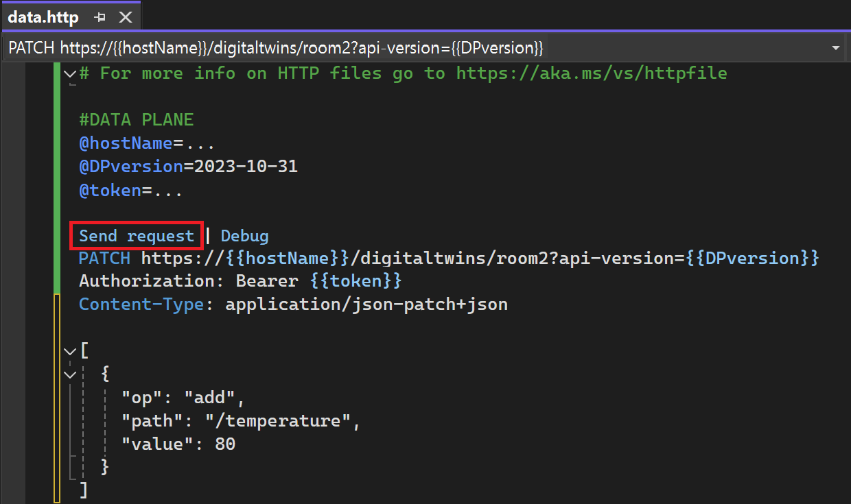Collapse the JSON array bracket region
This screenshot has height=504, width=851.
click(69, 351)
